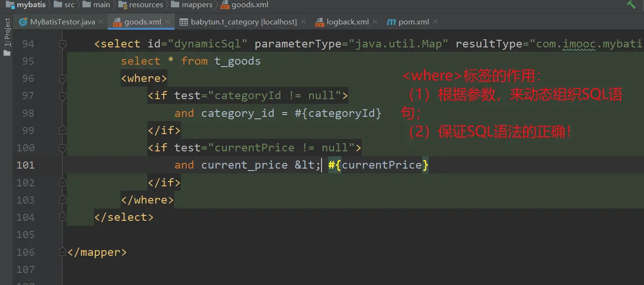Screen dimensions: 644x285
Task: Click the XML file icon on goods.xml tab
Action: point(117,22)
